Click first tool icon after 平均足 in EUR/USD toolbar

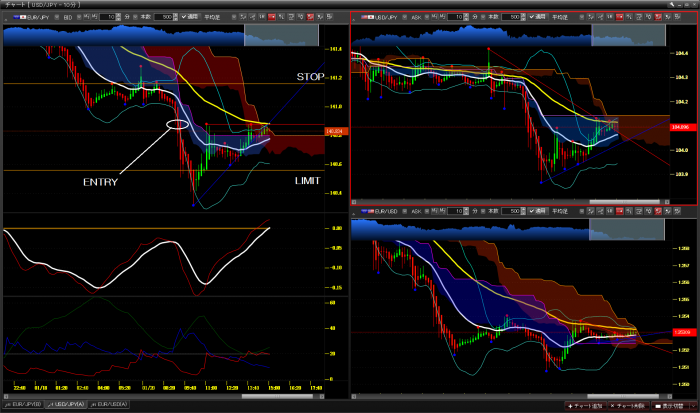(x=590, y=211)
